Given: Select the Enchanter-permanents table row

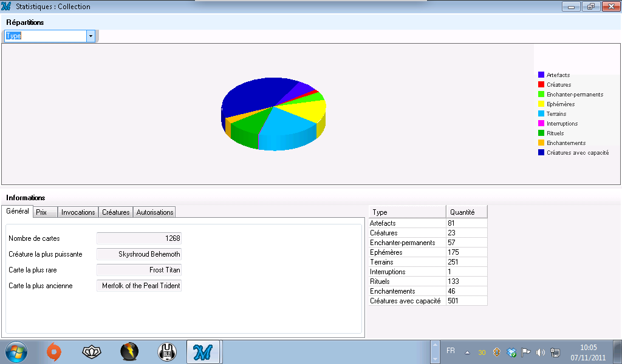Looking at the screenshot, I should pyautogui.click(x=428, y=243).
